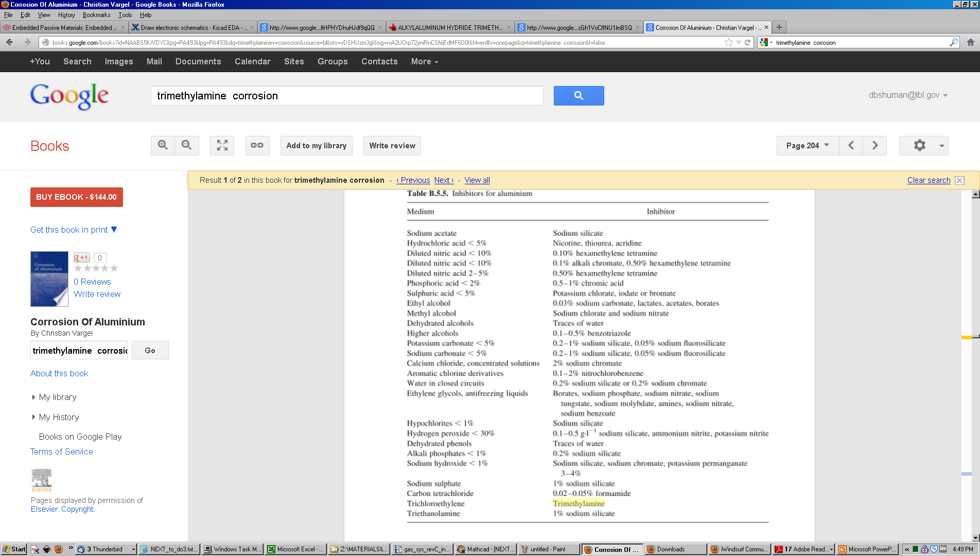Click the Next result link
Viewport: 980px width, 556px height.
(x=444, y=180)
